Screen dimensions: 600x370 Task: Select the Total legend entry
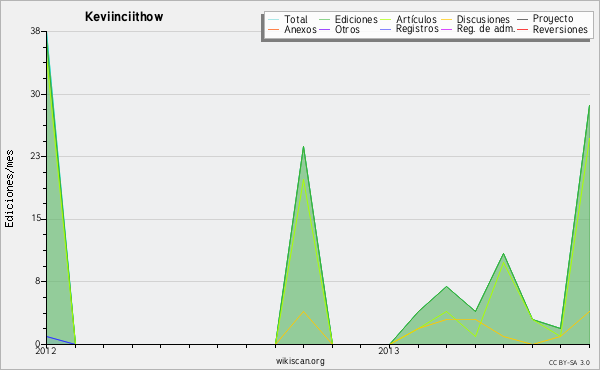click(296, 19)
